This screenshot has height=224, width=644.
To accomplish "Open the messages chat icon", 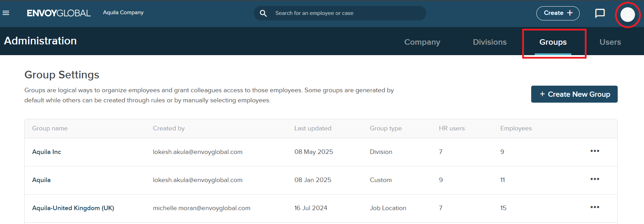I will click(x=600, y=13).
